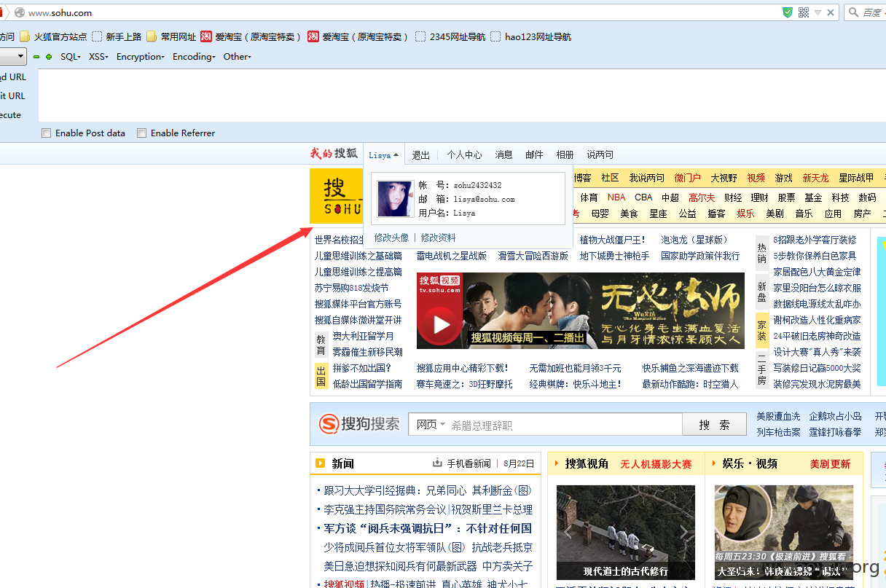Open headline 跟习大大学引经据典
The width and height of the screenshot is (886, 588).
point(428,490)
